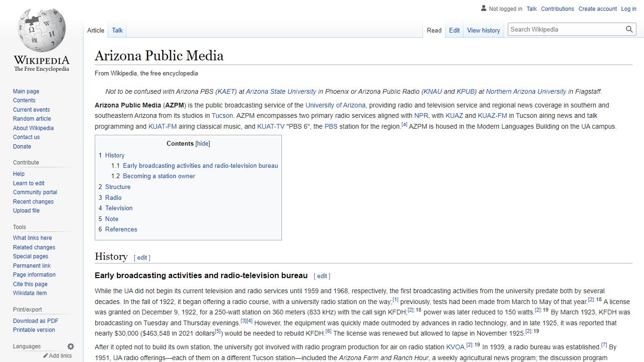Open Recent changes link
The image size is (644, 362).
tap(33, 202)
